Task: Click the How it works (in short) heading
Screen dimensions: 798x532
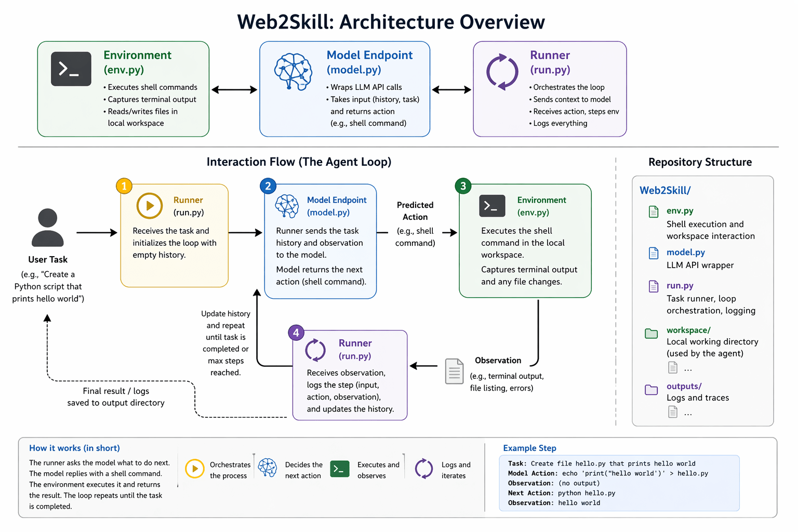Action: (74, 448)
